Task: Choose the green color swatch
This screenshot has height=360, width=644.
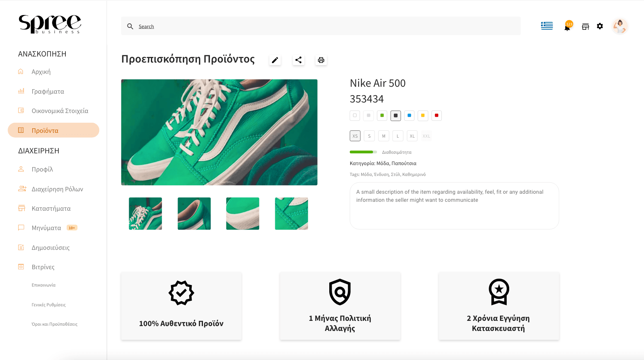Action: click(382, 115)
